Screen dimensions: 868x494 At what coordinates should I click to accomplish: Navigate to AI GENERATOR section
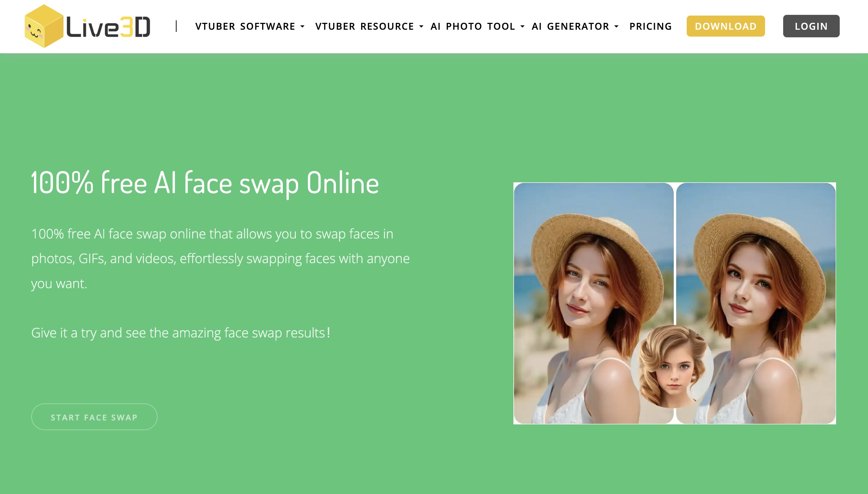tap(570, 26)
